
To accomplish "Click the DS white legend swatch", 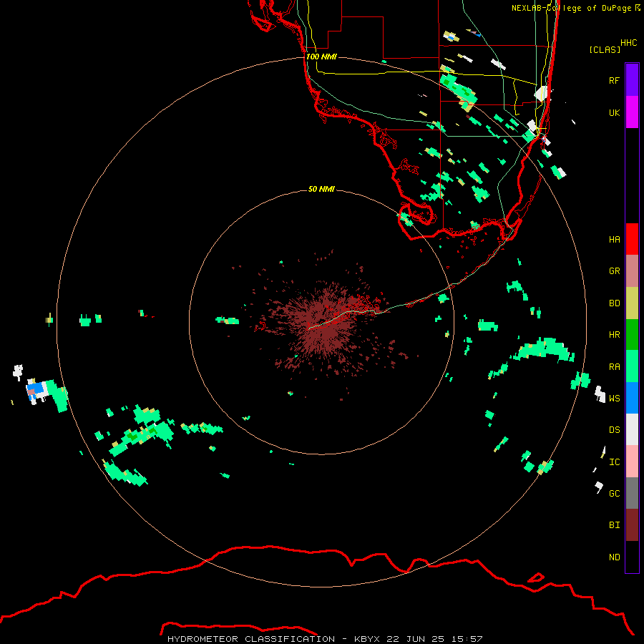I will (632, 429).
